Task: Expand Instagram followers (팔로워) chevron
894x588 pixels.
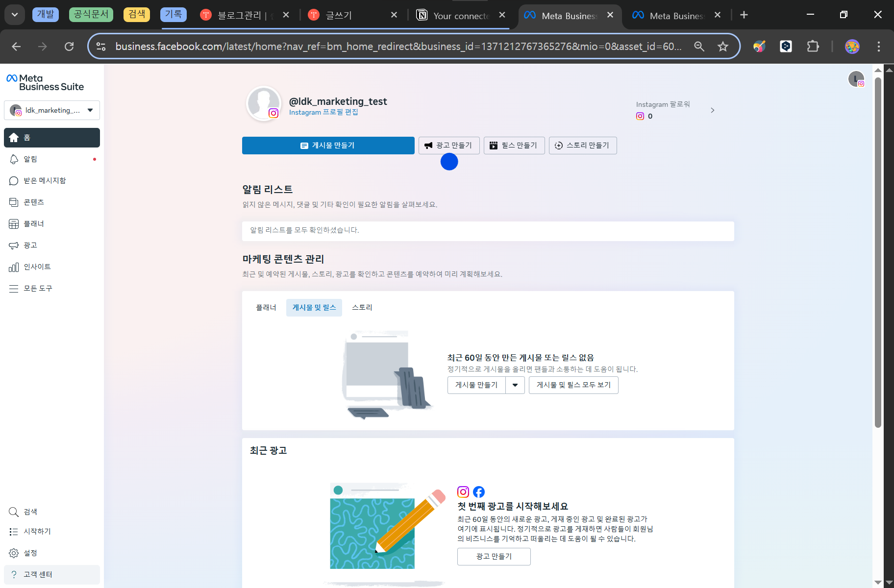Action: [x=713, y=110]
